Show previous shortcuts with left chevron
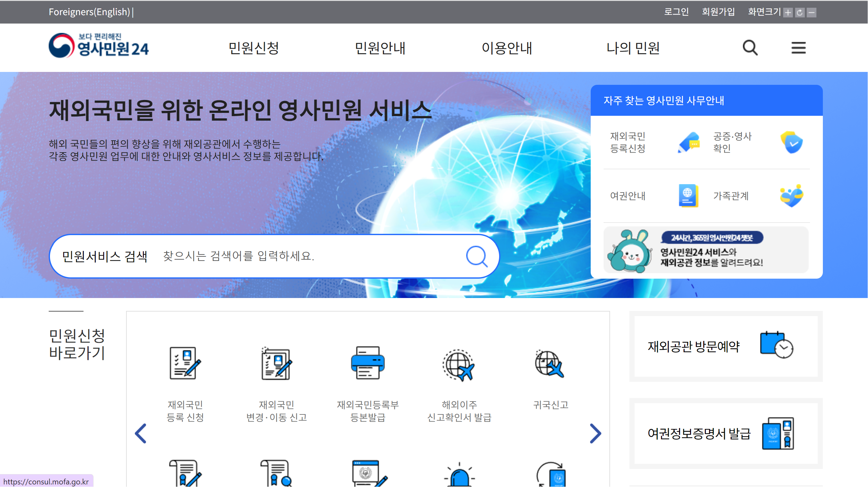The height and width of the screenshot is (487, 868). pos(141,433)
